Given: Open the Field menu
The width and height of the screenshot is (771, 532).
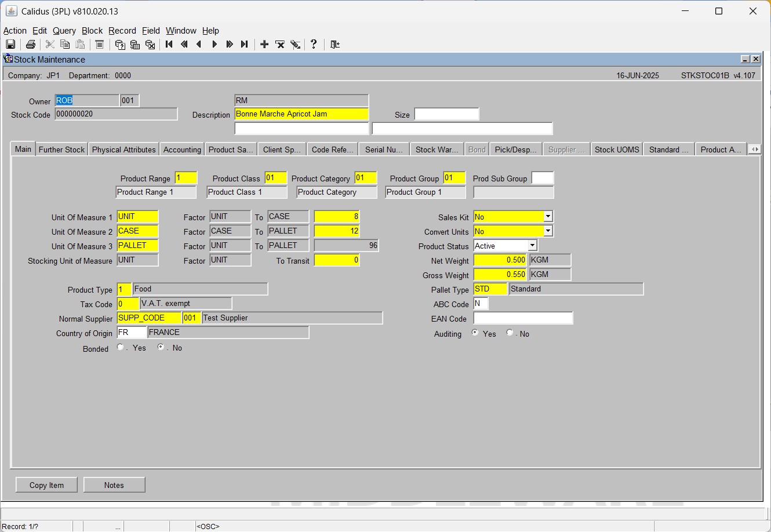Looking at the screenshot, I should point(151,31).
